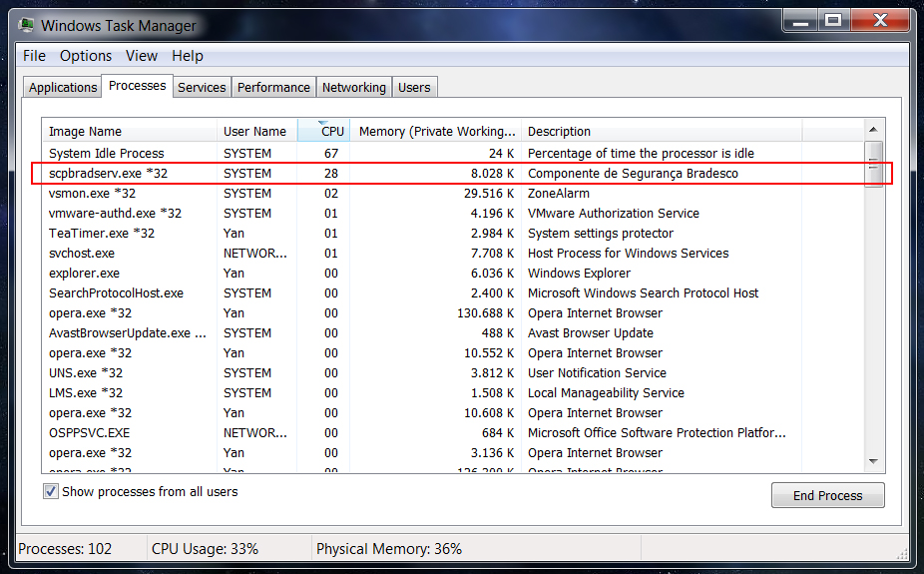
Task: Go to the Networking tab
Action: 353,87
